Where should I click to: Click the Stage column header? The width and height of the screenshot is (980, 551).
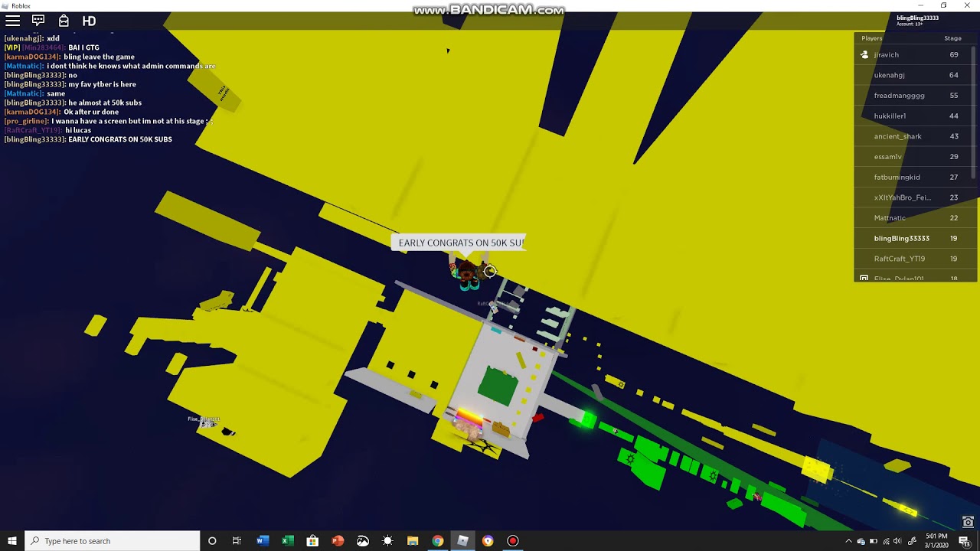[x=952, y=38]
